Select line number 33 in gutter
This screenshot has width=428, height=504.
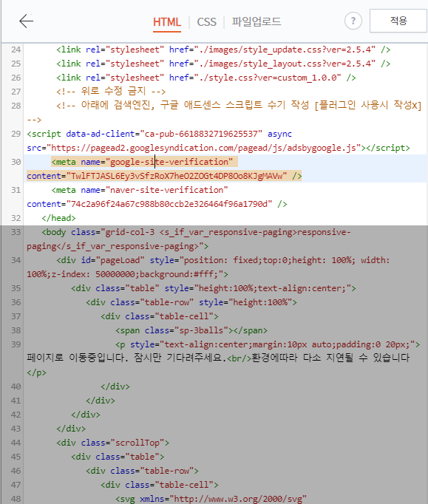(16, 232)
